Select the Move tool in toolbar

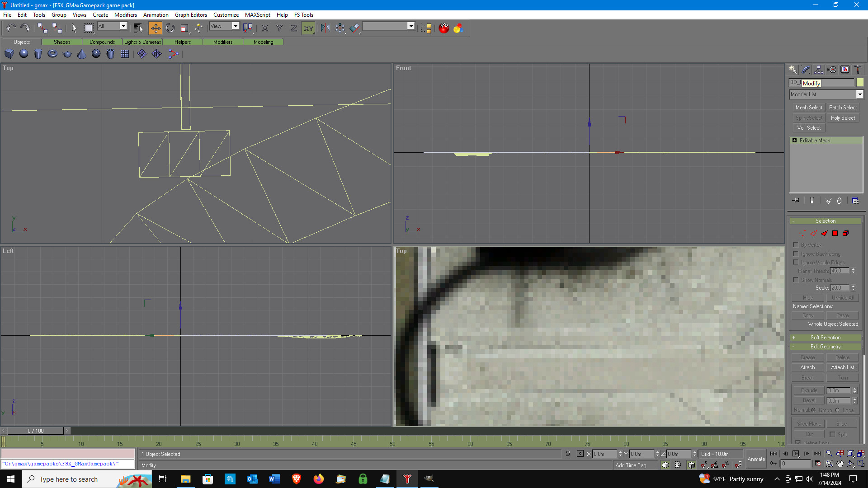[x=155, y=28]
